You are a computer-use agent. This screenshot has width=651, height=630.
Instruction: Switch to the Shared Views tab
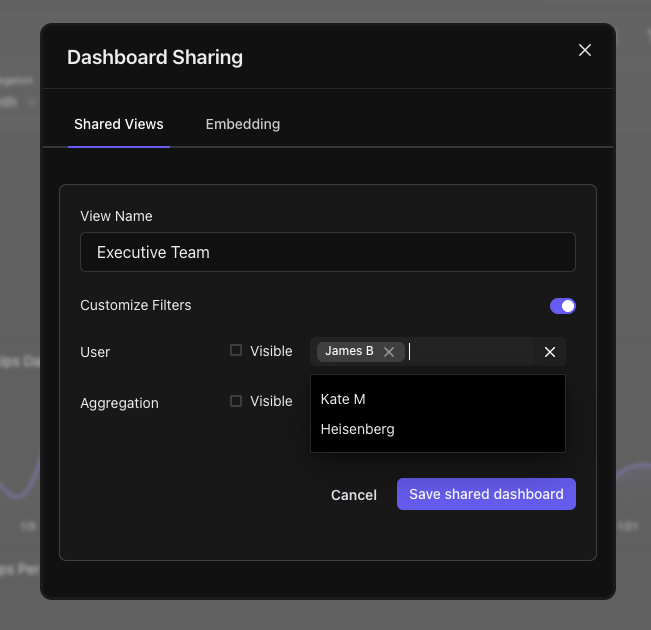pos(118,124)
